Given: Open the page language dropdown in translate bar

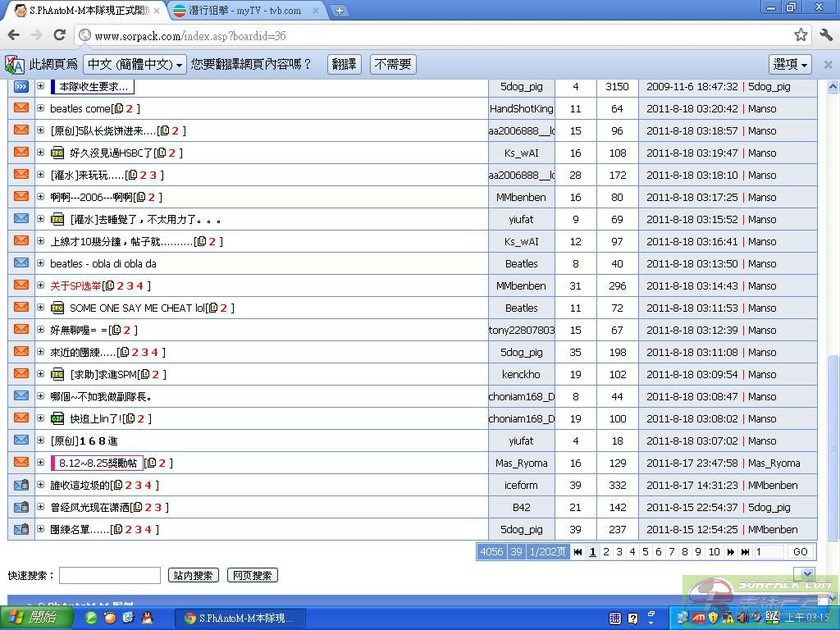Looking at the screenshot, I should pos(135,64).
